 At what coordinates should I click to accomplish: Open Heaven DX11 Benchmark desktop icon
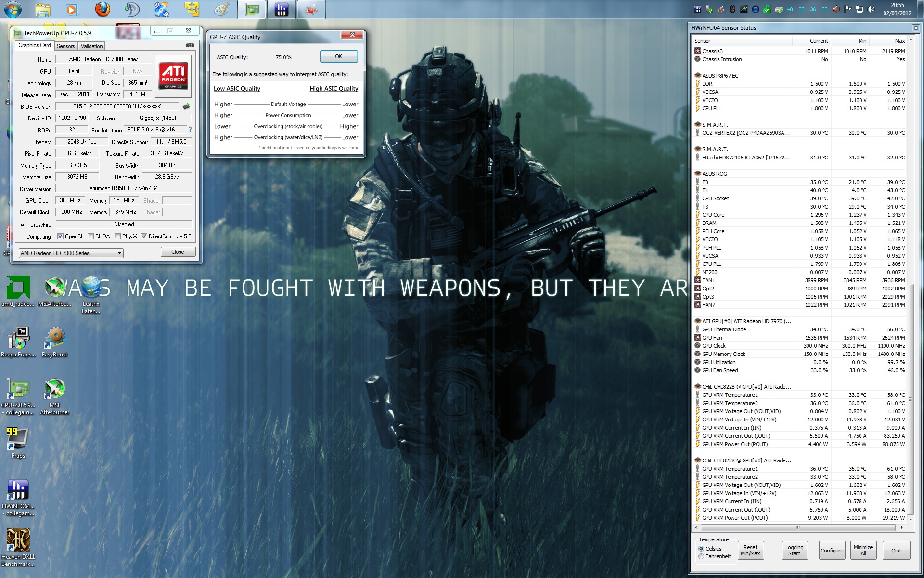click(x=18, y=549)
